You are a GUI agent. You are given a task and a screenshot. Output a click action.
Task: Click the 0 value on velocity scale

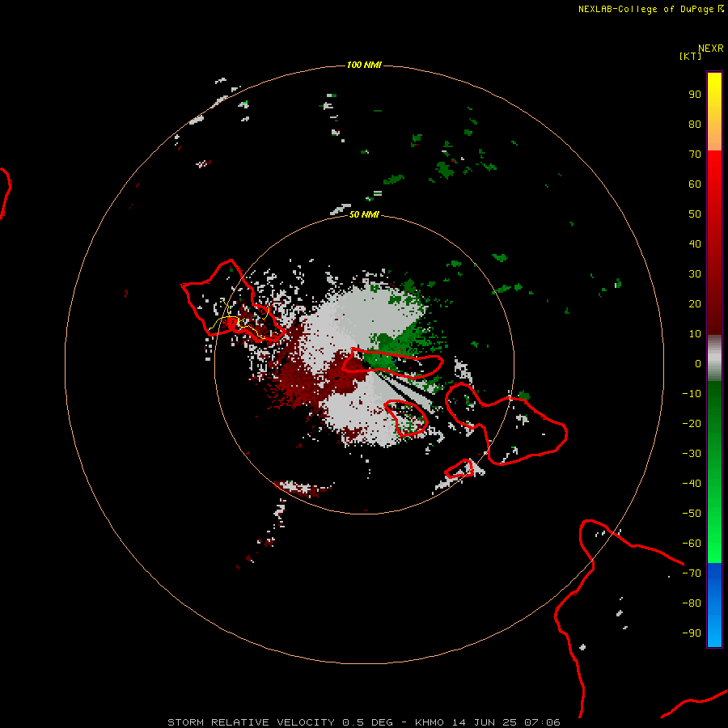698,363
